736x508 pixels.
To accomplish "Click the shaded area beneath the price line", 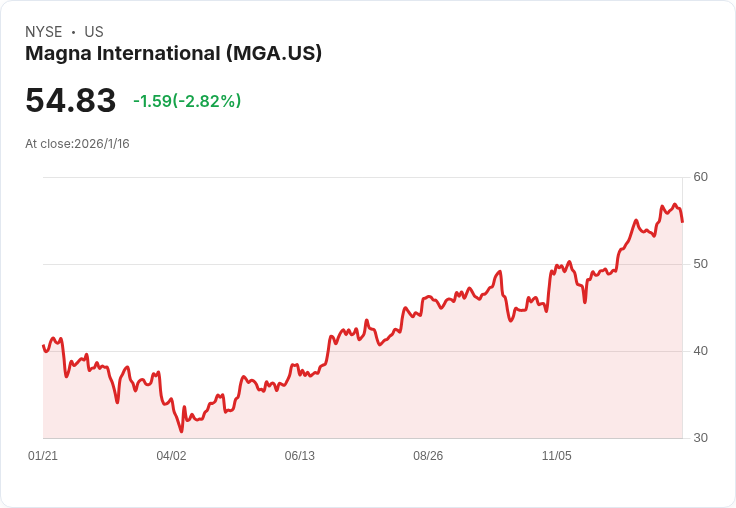I will click(x=400, y=390).
